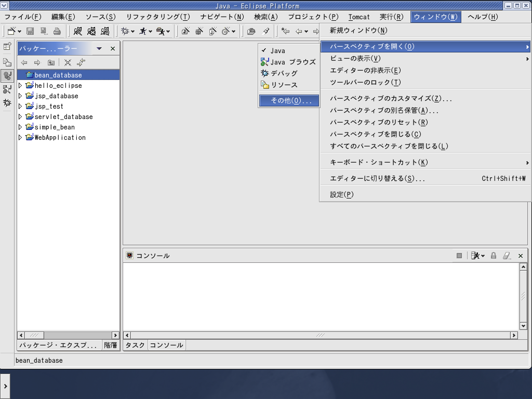
Task: Select the Debug perspective icon in left sidebar
Action: [x=7, y=102]
